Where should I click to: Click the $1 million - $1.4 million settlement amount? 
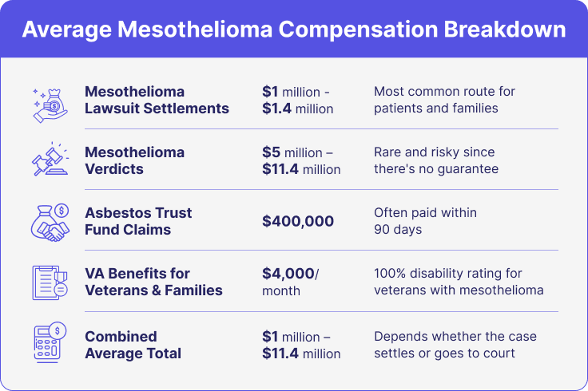click(298, 100)
